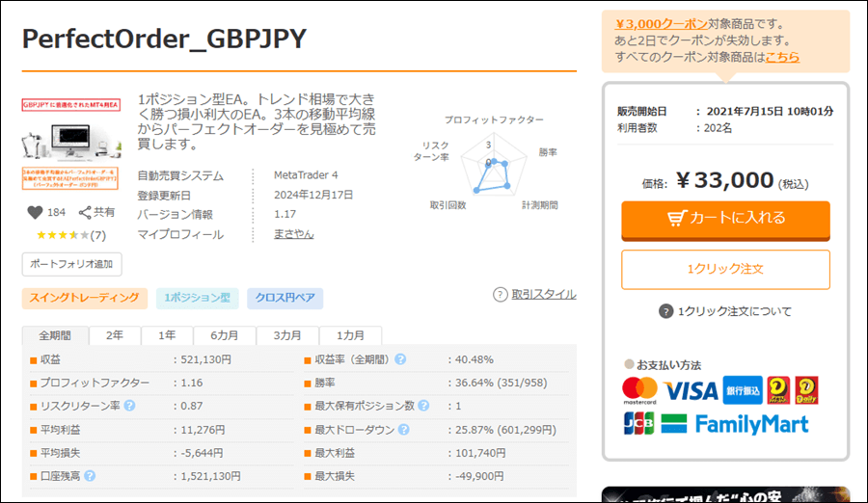Open the 6カ月 period tab
Screen dimensions: 868x503
(224, 335)
